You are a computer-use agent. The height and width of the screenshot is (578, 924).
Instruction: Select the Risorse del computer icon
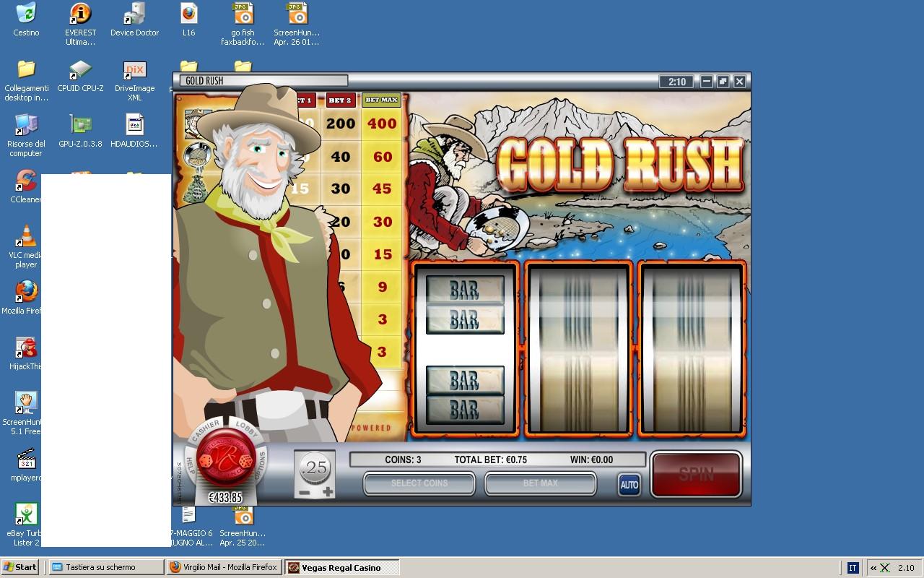[x=26, y=136]
